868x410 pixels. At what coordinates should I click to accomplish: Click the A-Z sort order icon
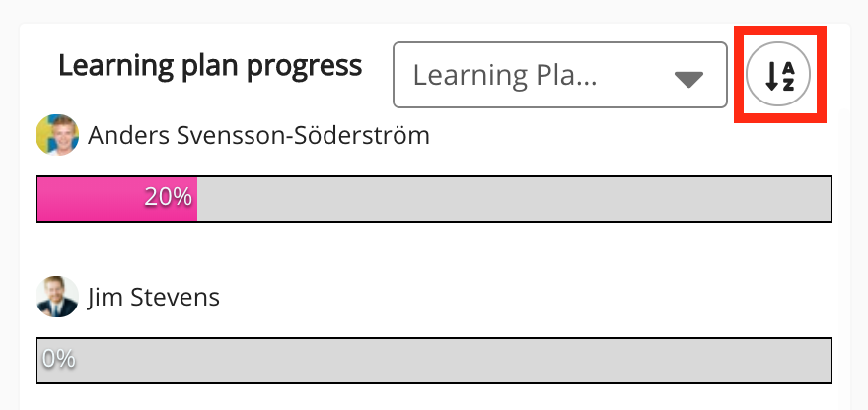pyautogui.click(x=778, y=75)
